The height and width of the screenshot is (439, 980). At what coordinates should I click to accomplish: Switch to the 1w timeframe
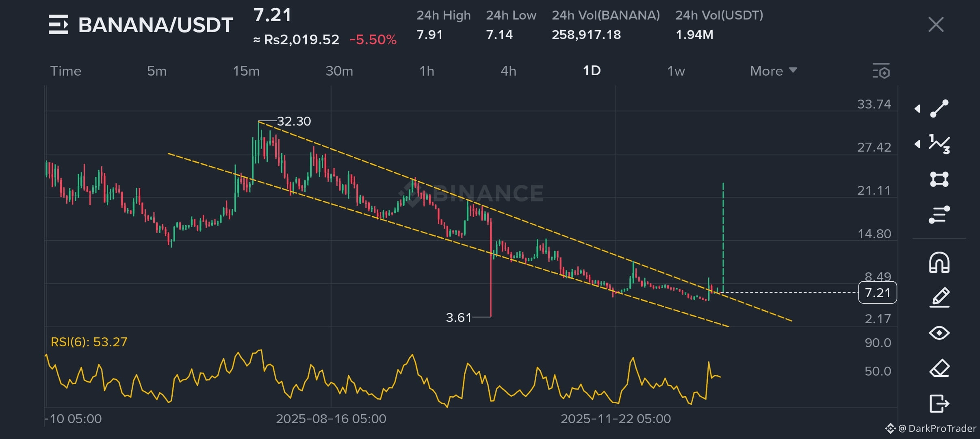676,71
